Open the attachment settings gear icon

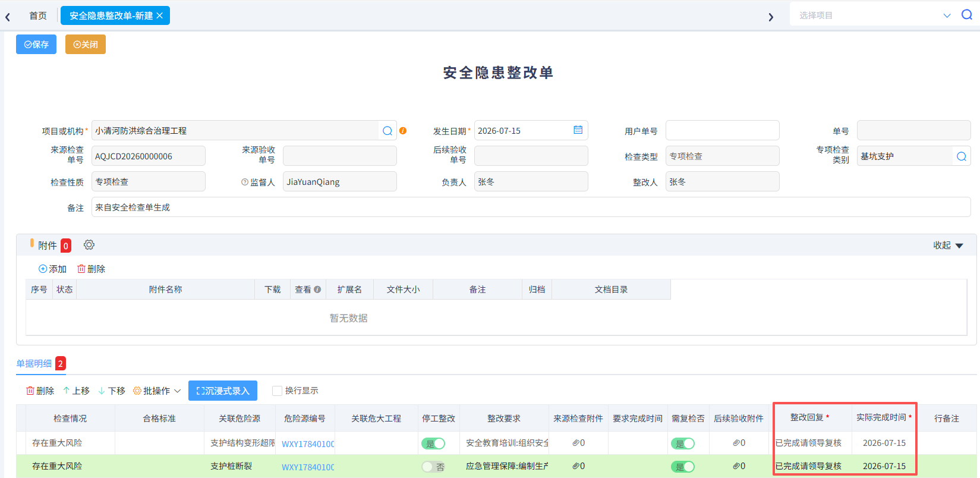pos(89,245)
